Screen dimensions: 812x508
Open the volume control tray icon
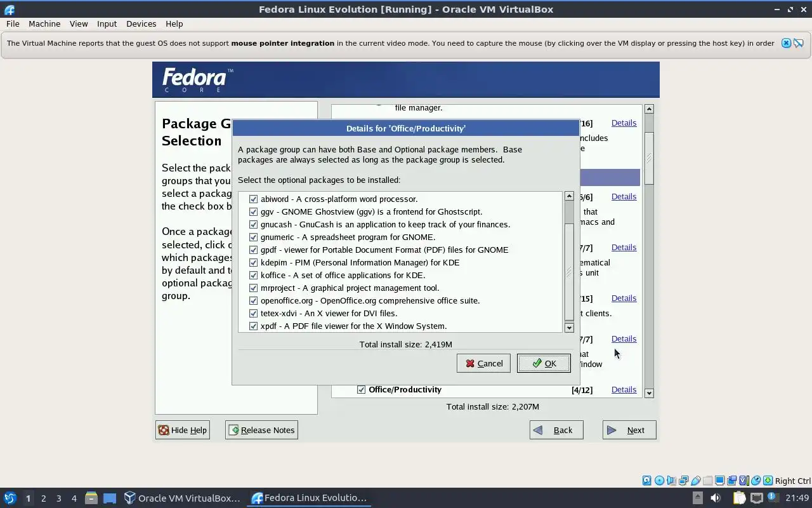coord(716,498)
